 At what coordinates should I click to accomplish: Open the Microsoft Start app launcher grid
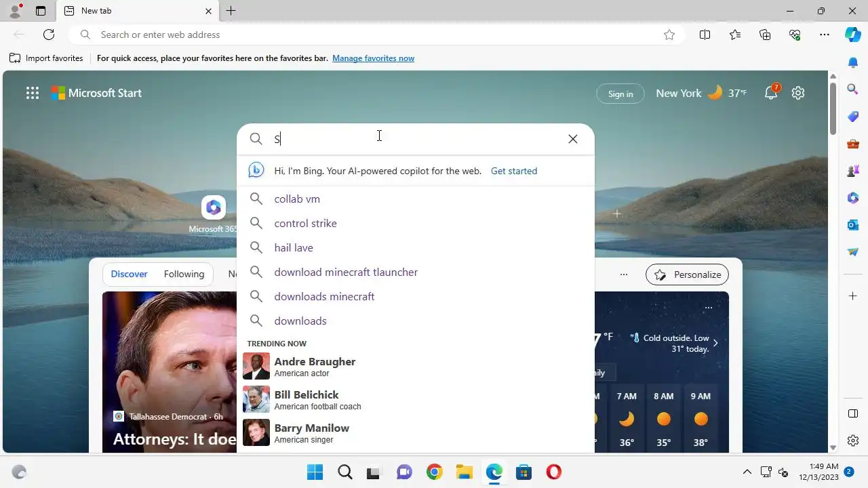[33, 94]
